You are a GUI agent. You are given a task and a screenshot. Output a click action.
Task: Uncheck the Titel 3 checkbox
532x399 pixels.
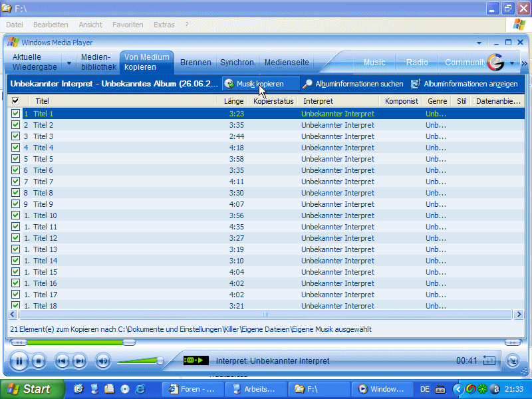pyautogui.click(x=15, y=136)
